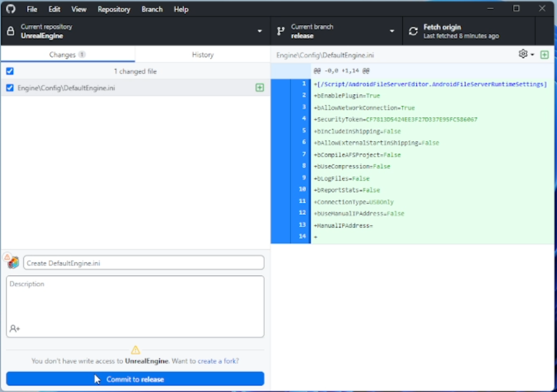Toggle diff line 14 selection
The width and height of the screenshot is (557, 392).
click(291, 237)
